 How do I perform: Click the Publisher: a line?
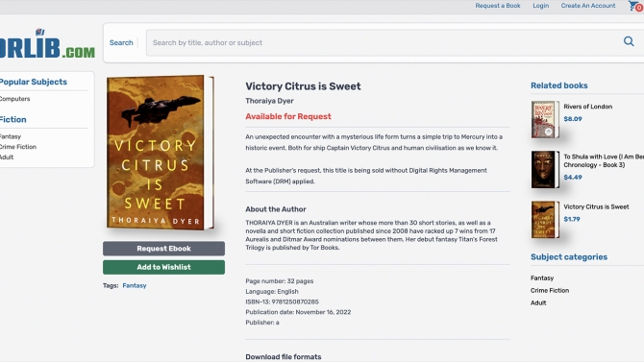[x=262, y=323]
